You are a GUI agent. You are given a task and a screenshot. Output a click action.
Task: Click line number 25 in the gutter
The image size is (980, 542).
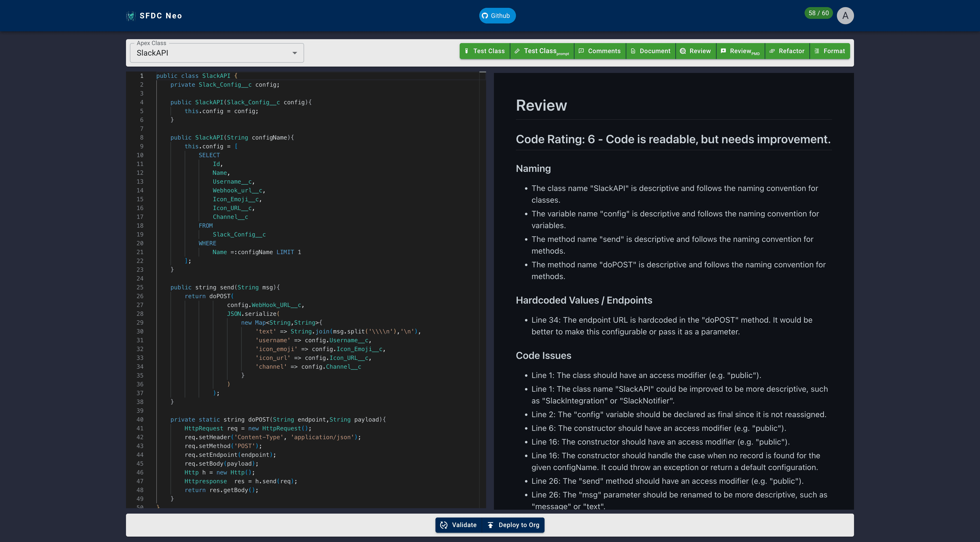[x=140, y=287]
